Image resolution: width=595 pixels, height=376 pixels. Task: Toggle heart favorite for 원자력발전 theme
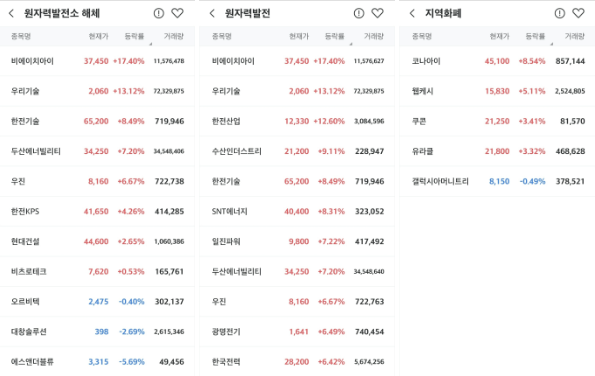click(x=377, y=13)
